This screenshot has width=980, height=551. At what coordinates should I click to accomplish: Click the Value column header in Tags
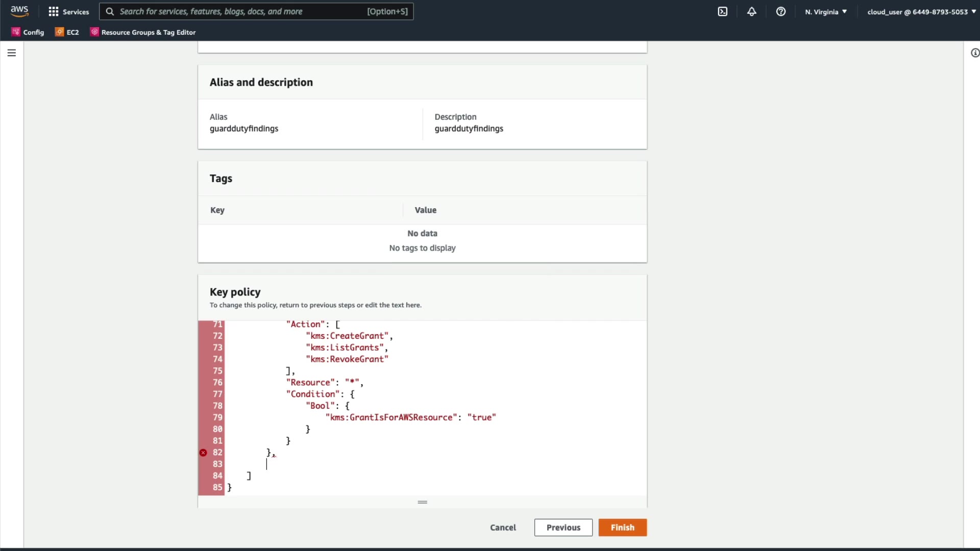click(x=426, y=210)
